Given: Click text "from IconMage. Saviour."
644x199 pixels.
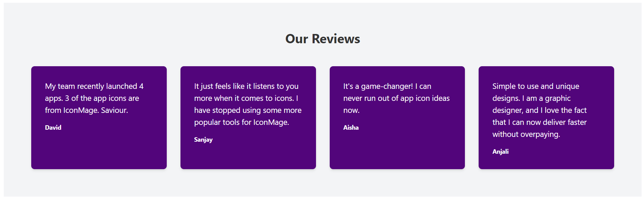Looking at the screenshot, I should pos(86,110).
